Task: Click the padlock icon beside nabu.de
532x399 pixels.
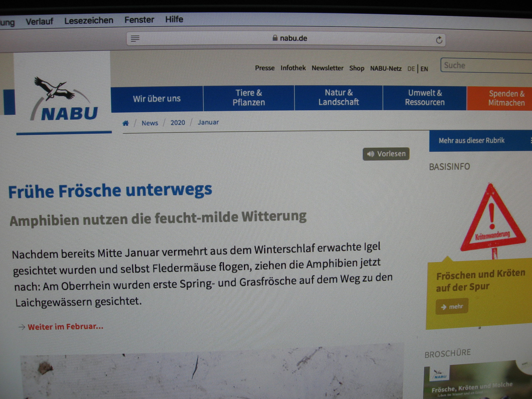Action: click(x=275, y=38)
